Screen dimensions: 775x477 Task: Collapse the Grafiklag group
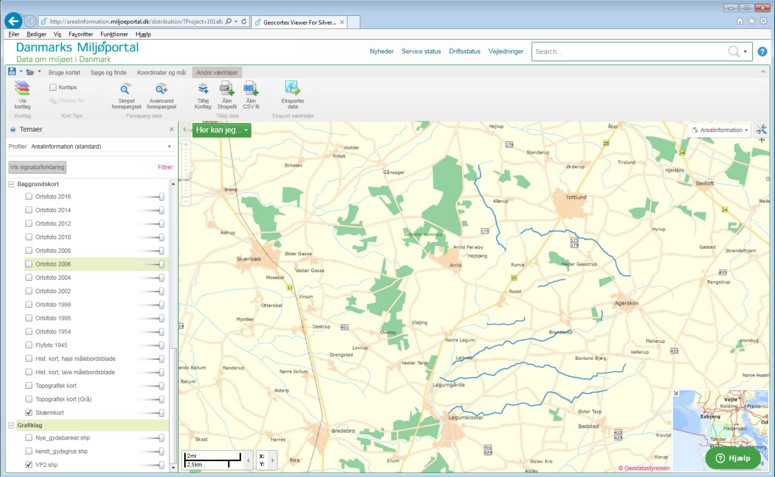11,425
